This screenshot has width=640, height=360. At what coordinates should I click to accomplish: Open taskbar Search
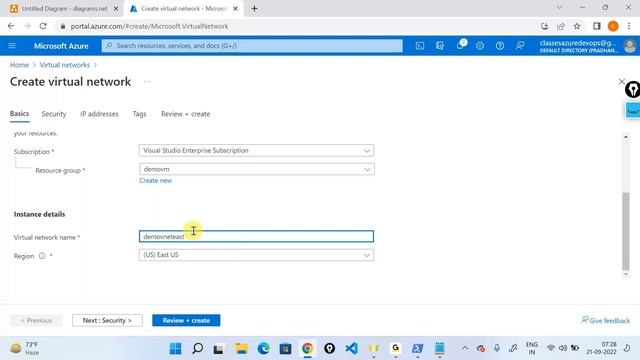pos(198,349)
